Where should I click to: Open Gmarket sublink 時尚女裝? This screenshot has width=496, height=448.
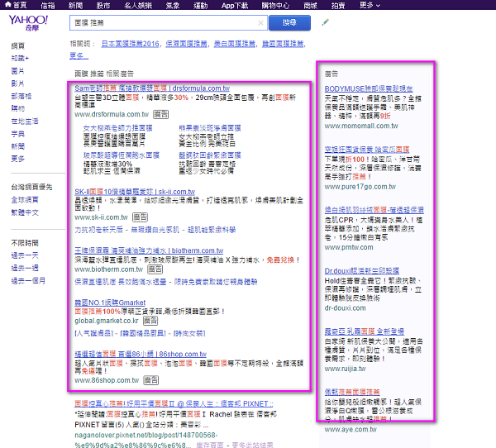tap(189, 333)
